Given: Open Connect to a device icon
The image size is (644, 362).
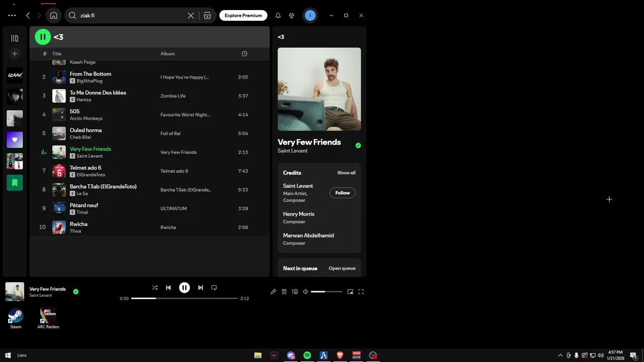Looking at the screenshot, I should click(x=295, y=292).
